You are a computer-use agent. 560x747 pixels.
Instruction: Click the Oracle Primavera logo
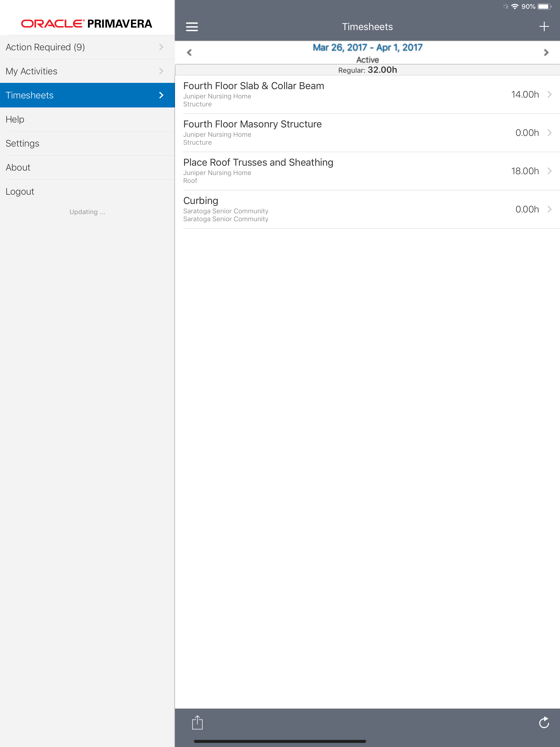click(87, 24)
